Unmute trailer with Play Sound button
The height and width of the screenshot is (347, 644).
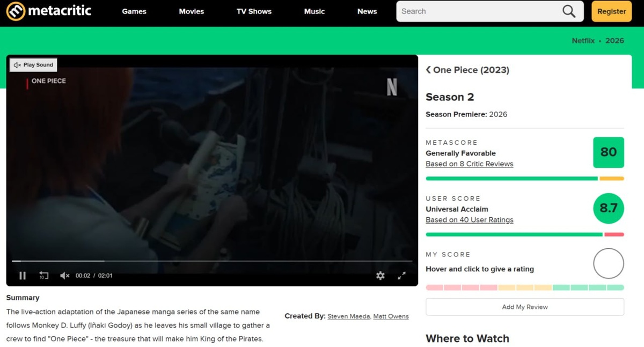click(x=33, y=65)
